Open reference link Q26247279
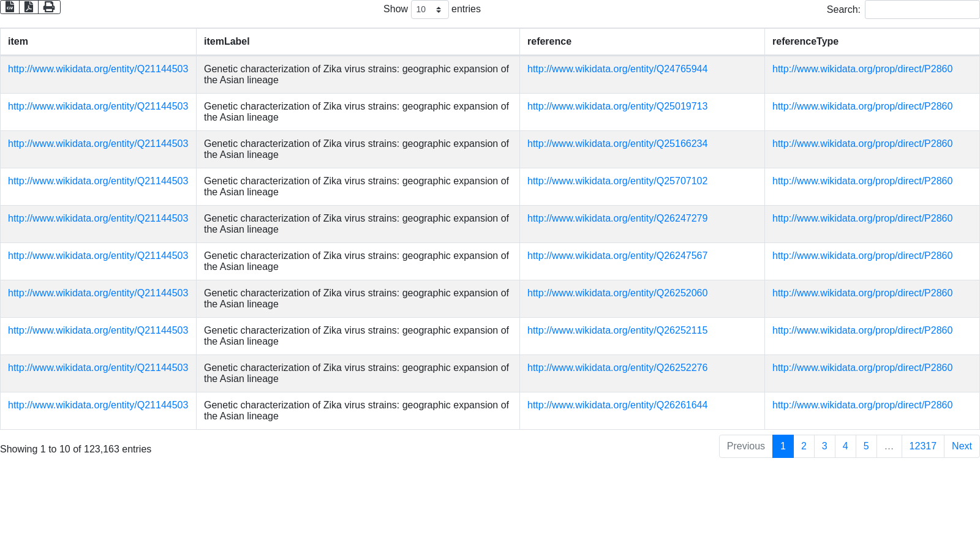 pyautogui.click(x=617, y=219)
